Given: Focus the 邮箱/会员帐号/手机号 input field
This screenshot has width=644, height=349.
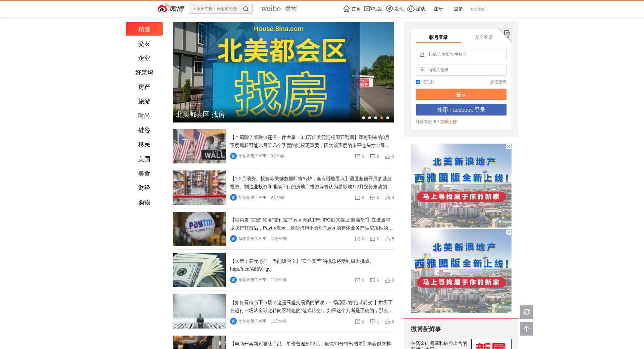Looking at the screenshot, I should click(x=461, y=54).
